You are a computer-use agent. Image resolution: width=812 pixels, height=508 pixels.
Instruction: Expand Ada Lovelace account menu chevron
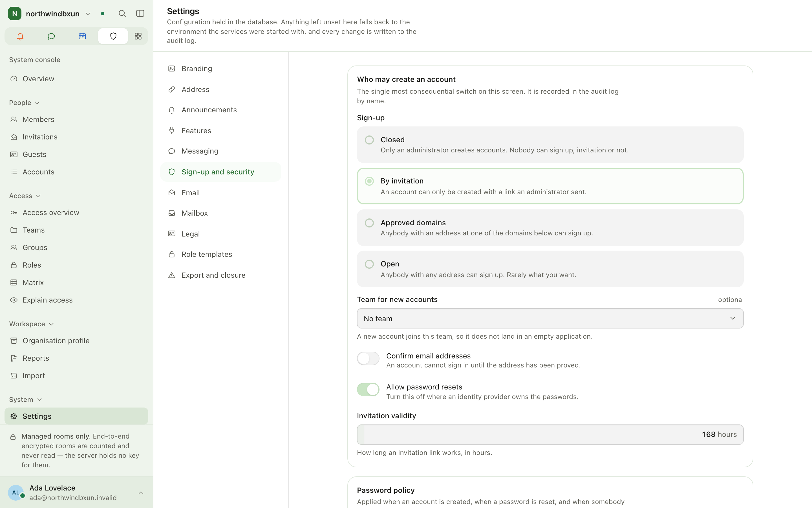click(141, 493)
